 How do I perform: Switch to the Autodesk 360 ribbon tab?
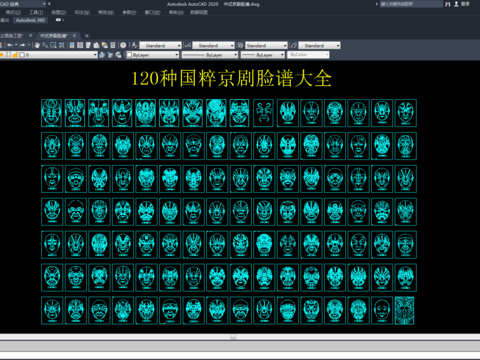[x=30, y=20]
